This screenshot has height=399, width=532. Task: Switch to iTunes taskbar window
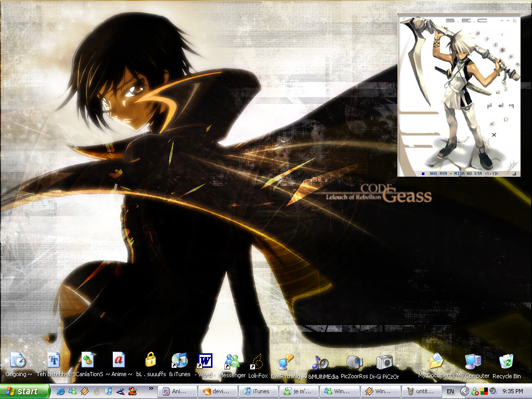tap(259, 391)
